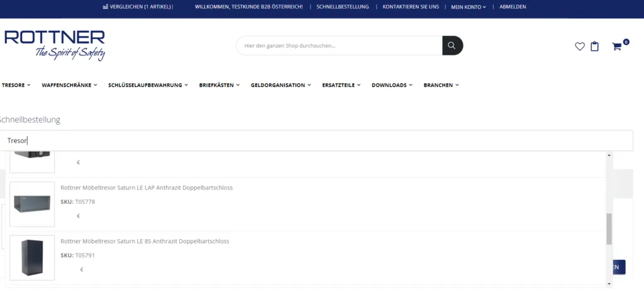Screen dimensions: 644x292
Task: Open the clipboard order list icon
Action: coord(594,47)
